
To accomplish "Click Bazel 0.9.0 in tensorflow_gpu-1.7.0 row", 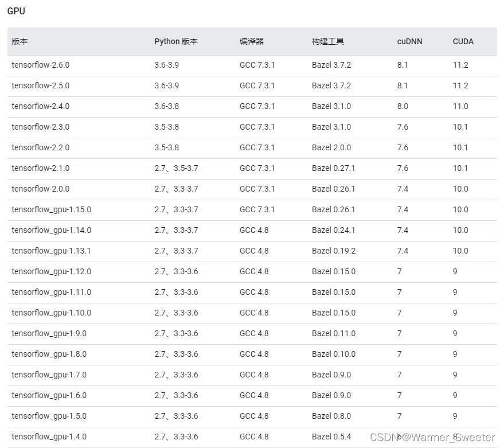I will (331, 375).
